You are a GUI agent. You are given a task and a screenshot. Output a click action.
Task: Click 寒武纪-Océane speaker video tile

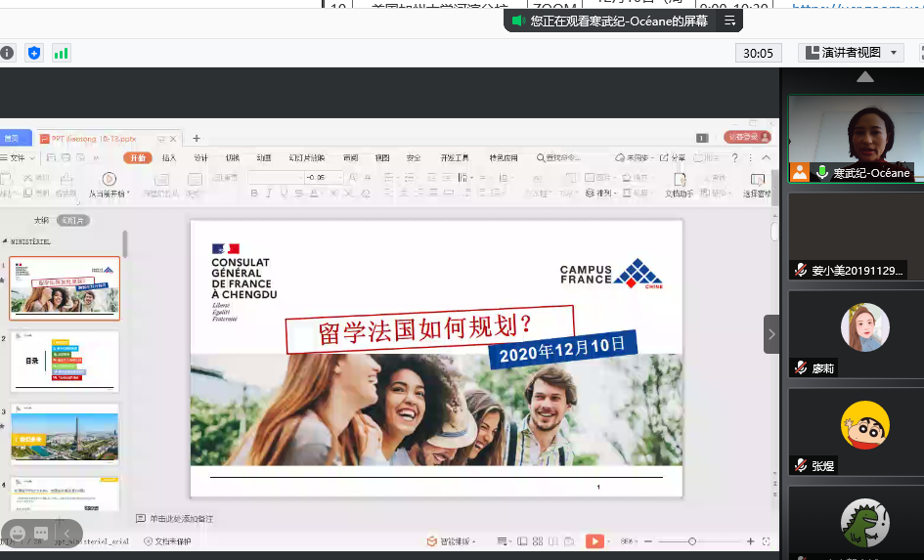click(856, 138)
